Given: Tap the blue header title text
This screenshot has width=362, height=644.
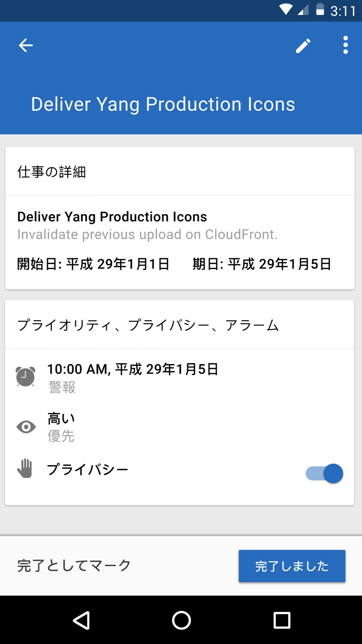Looking at the screenshot, I should click(x=163, y=104).
